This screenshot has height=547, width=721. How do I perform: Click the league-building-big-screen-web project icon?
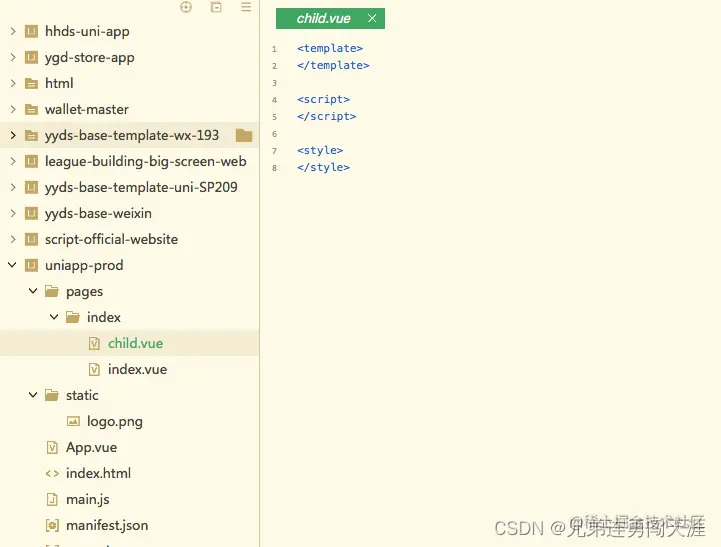[31, 161]
